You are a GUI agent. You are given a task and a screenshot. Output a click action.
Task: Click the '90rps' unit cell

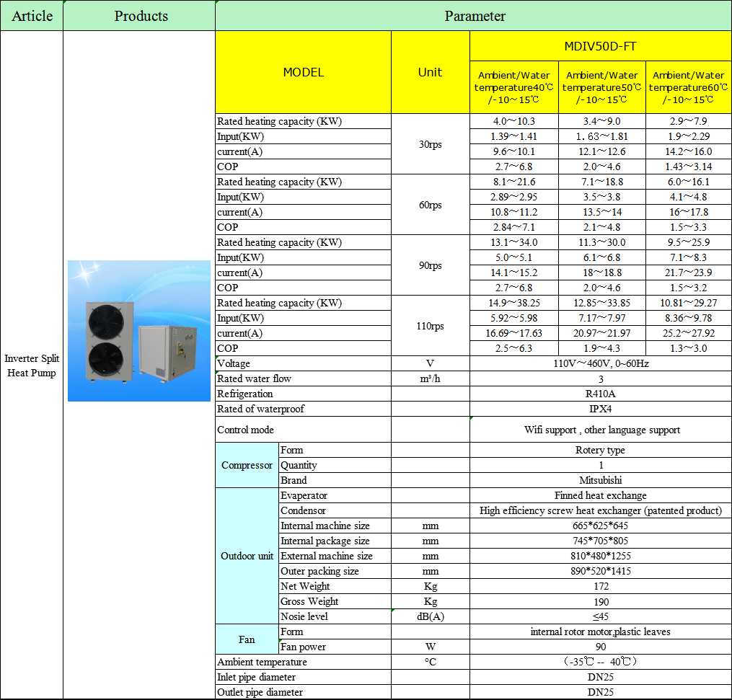[431, 265]
